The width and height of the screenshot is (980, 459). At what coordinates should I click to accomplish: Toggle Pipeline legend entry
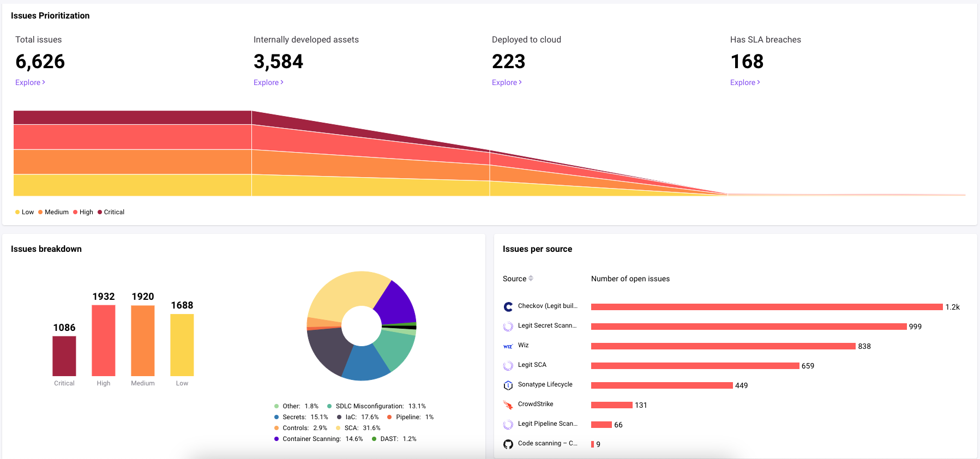(x=410, y=417)
